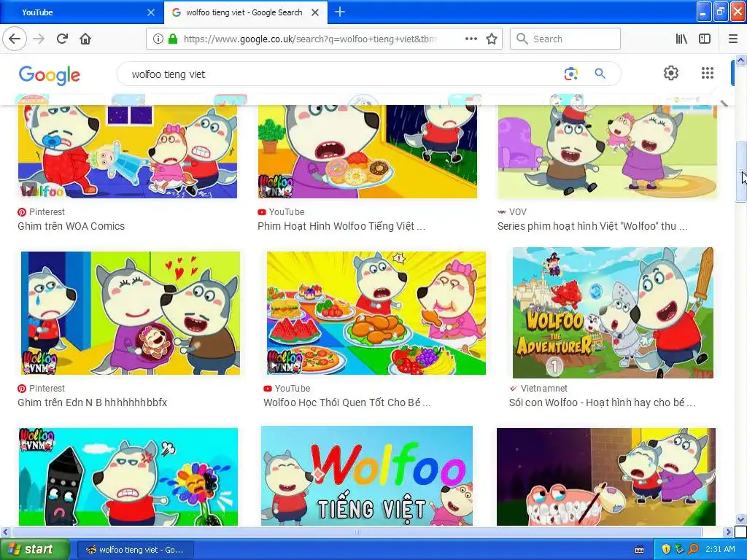Open 'Phim Hoạt Hình Wolfoo Tiếng Việt' link
The width and height of the screenshot is (747, 560).
click(341, 226)
